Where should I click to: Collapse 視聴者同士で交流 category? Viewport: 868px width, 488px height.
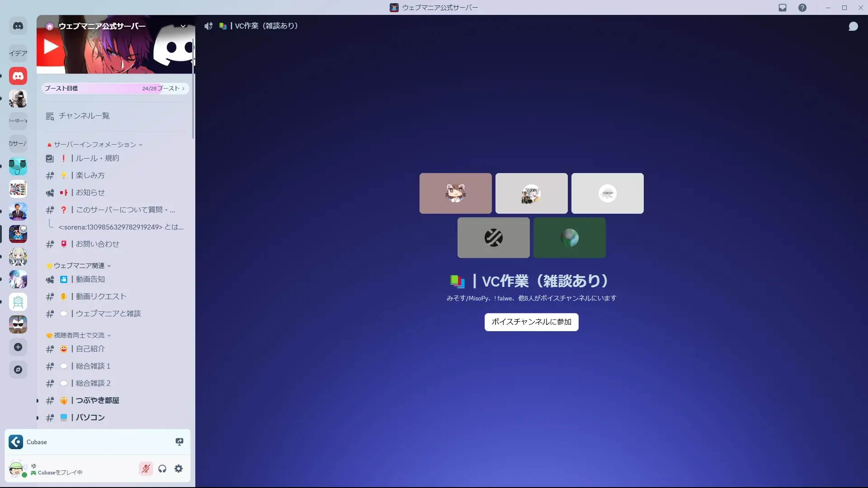79,335
